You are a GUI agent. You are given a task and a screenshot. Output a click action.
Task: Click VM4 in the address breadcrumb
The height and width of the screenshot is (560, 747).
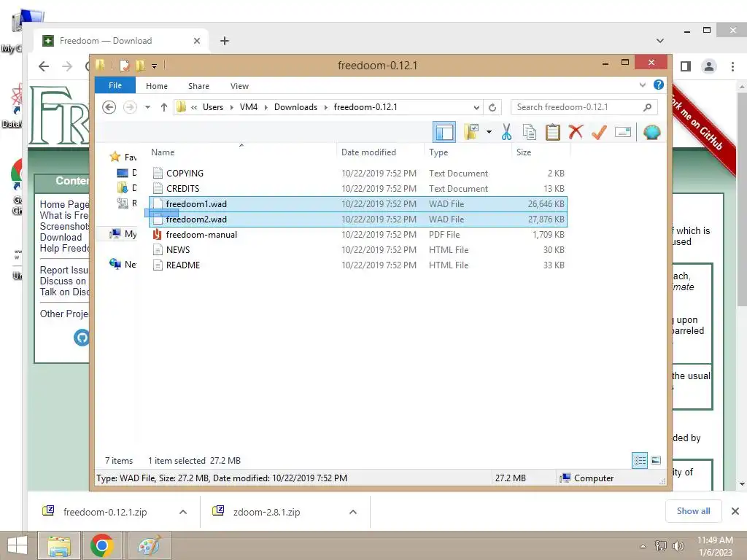coord(248,107)
